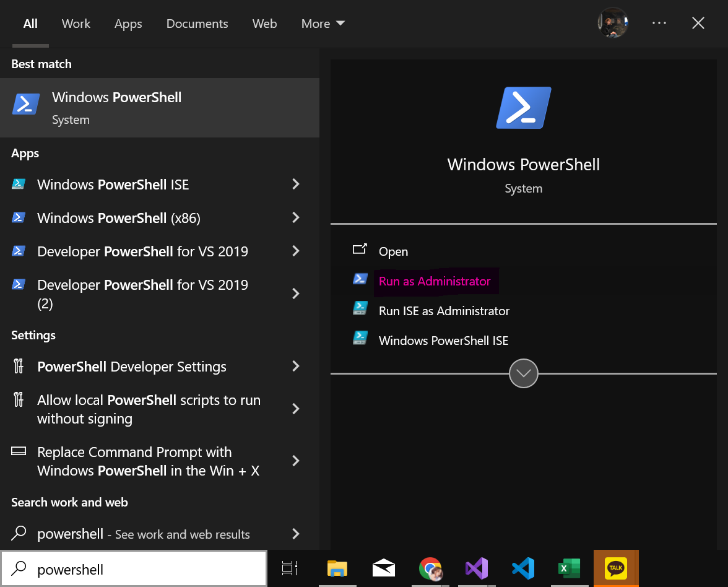
Task: Click the Windows PowerShell title in preview
Action: click(523, 165)
